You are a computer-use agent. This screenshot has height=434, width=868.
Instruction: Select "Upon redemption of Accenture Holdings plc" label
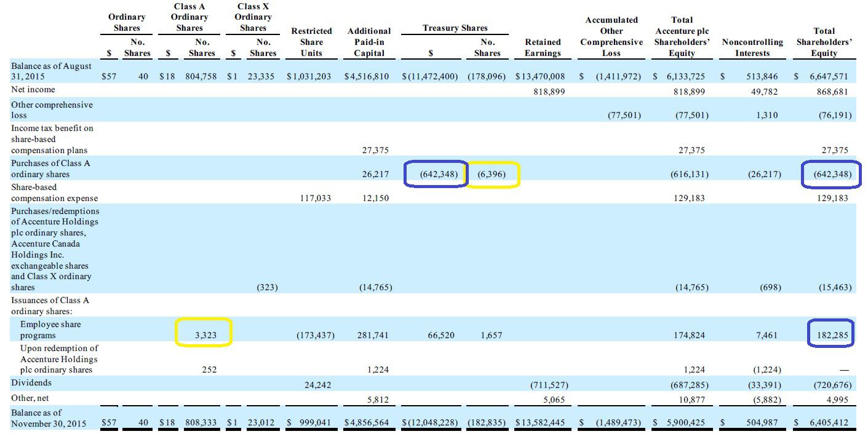tap(59, 359)
